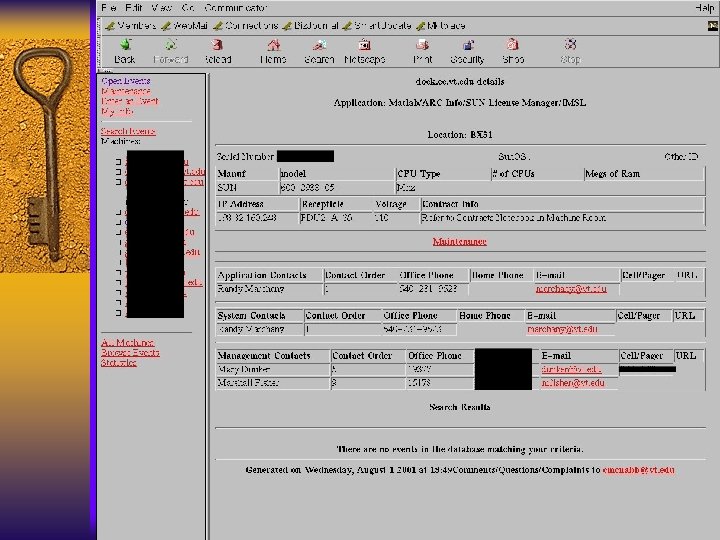
Task: Open the Go menu
Action: (x=187, y=8)
